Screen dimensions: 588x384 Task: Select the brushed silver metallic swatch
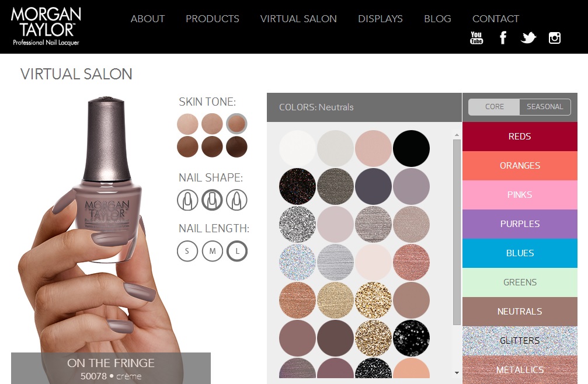coord(335,262)
